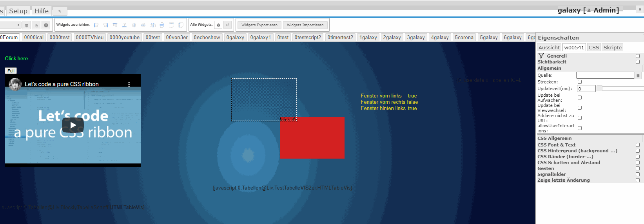Enable Update bei Aufwachen checkbox
Viewport: 644px width, 224px height.
580,98
